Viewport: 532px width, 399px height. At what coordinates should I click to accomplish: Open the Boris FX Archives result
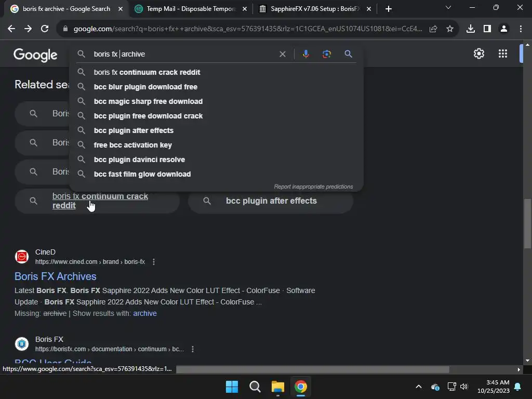55,276
